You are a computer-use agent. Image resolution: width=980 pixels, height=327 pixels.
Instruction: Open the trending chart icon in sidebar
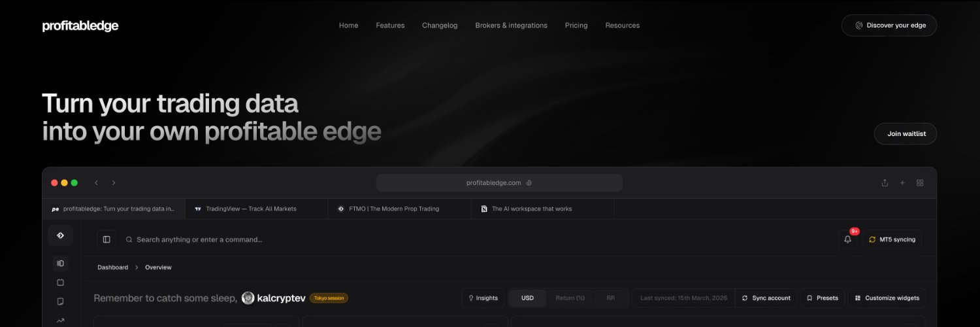tap(60, 320)
